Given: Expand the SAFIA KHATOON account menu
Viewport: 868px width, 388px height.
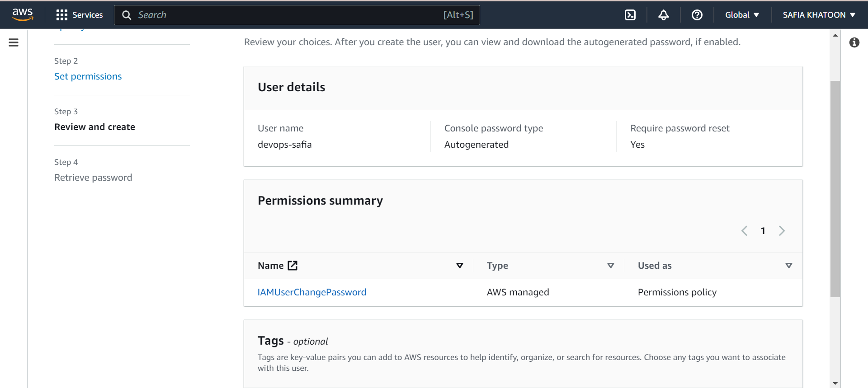Looking at the screenshot, I should (x=819, y=15).
